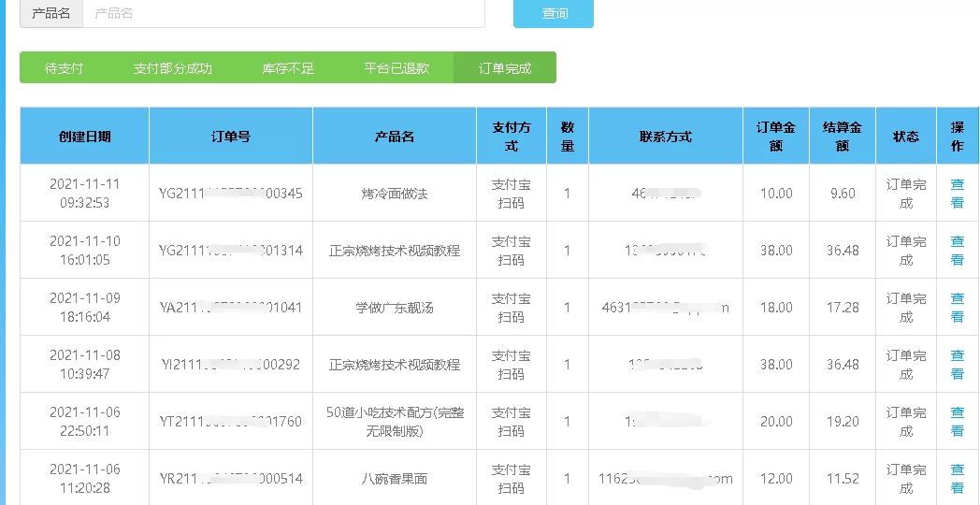Click the 订单号 column header
Viewport: 980px width, 505px height.
tap(231, 137)
